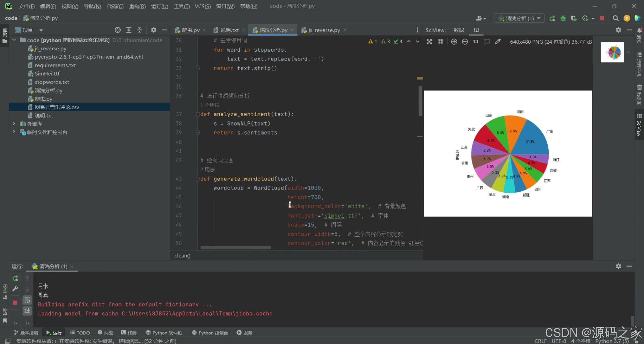Click the debug bug icon in toolbar
This screenshot has height=344, width=644.
pyautogui.click(x=563, y=18)
